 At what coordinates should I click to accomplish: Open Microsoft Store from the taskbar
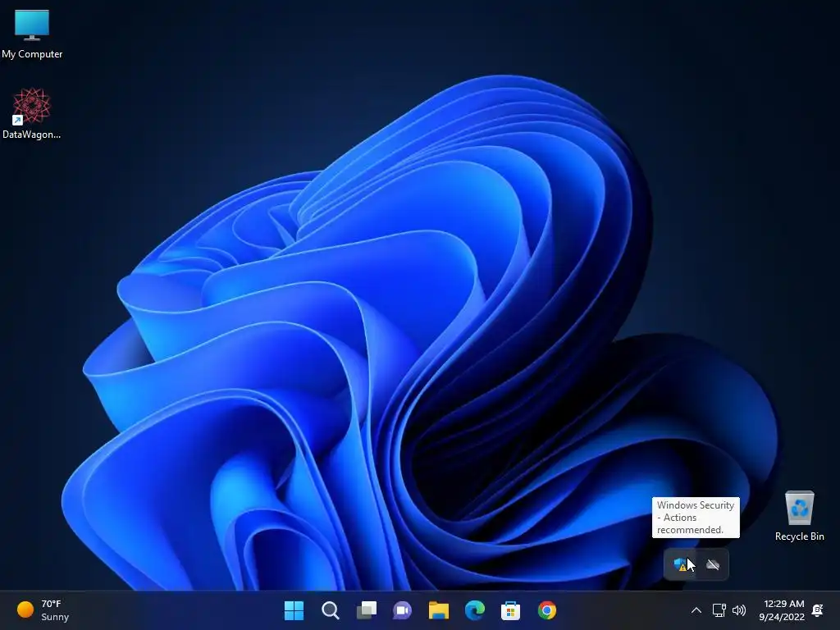[x=510, y=610]
